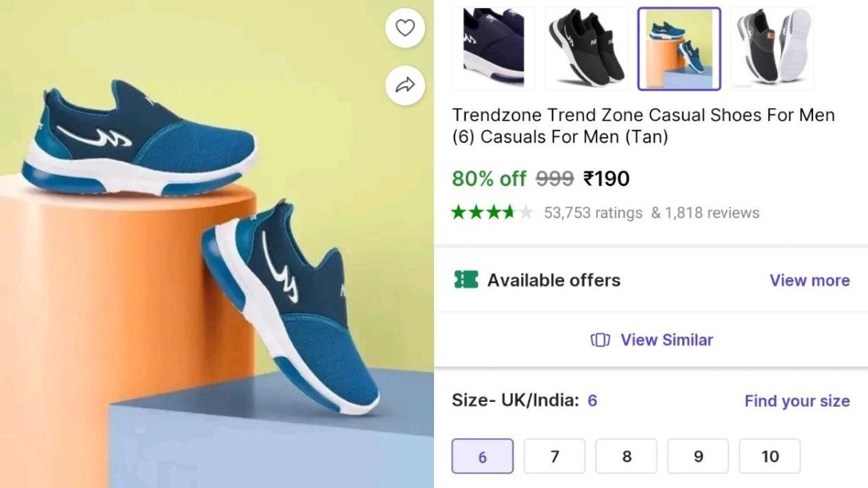Select shoe size 10
868x488 pixels.
(769, 456)
